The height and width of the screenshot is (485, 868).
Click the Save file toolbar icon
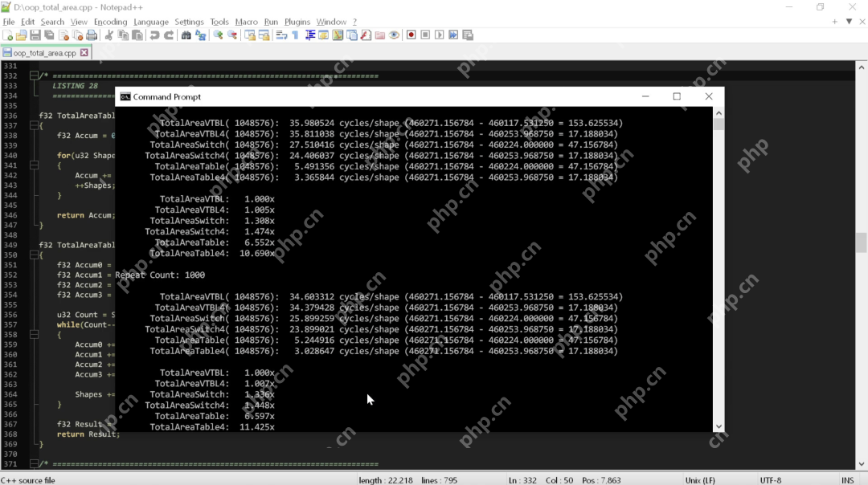35,35
